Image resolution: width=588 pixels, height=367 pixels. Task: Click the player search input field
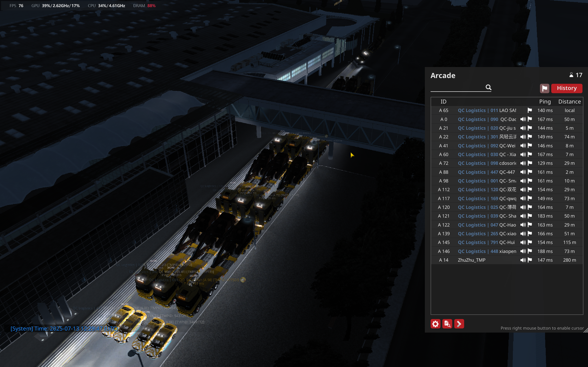tap(457, 88)
